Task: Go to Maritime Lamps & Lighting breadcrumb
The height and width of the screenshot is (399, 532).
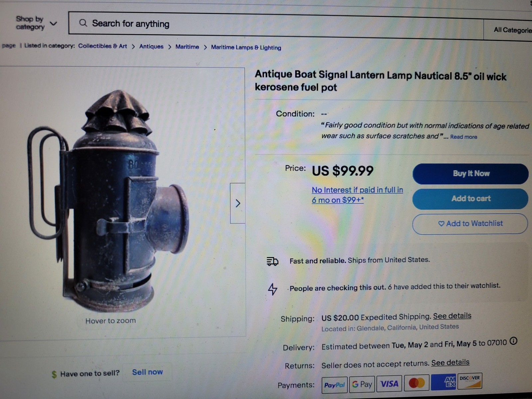Action: 246,48
